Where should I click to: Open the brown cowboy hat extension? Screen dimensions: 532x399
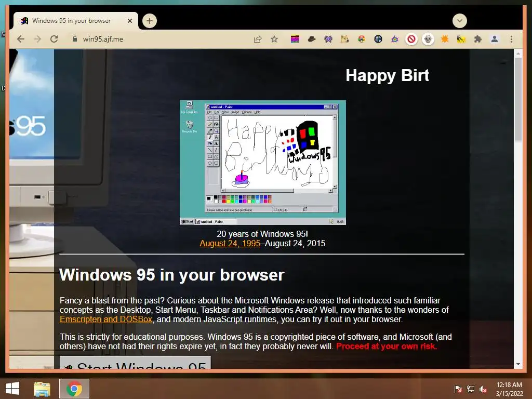(312, 39)
